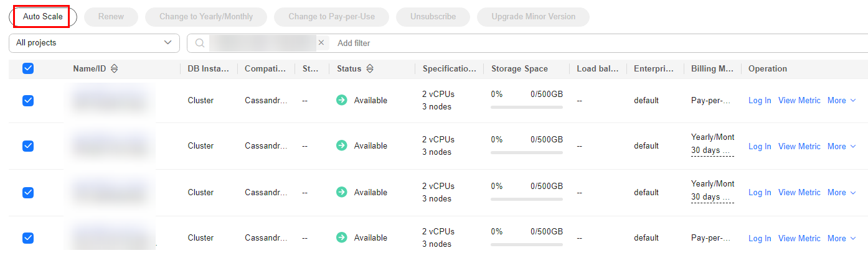Sort by the Name/ID column sort icon

click(114, 69)
